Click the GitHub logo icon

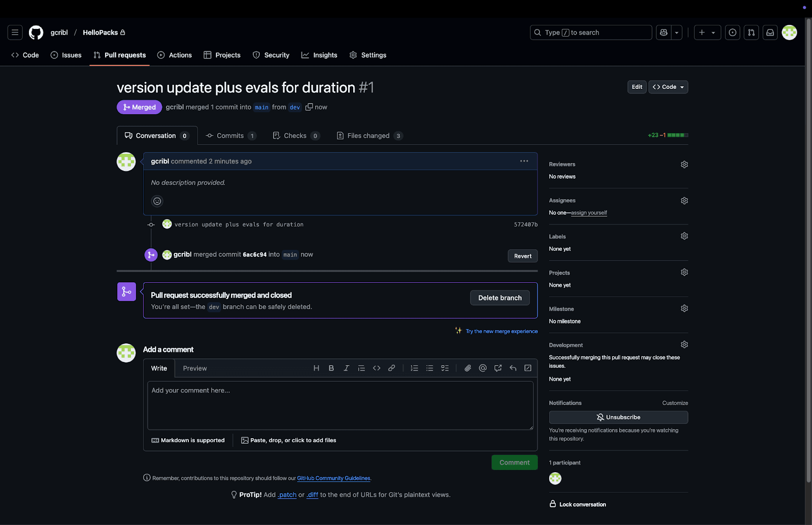pyautogui.click(x=36, y=32)
